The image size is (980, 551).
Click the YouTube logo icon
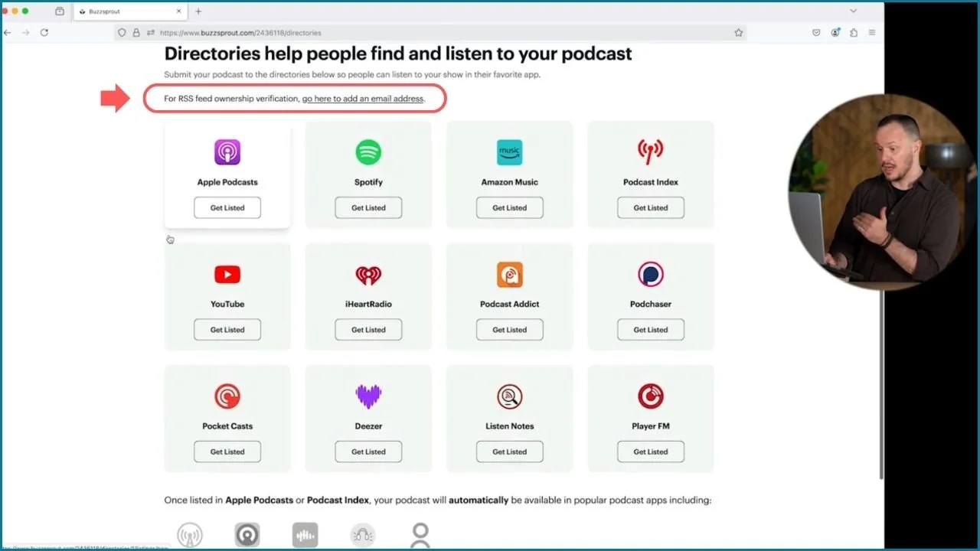(227, 274)
